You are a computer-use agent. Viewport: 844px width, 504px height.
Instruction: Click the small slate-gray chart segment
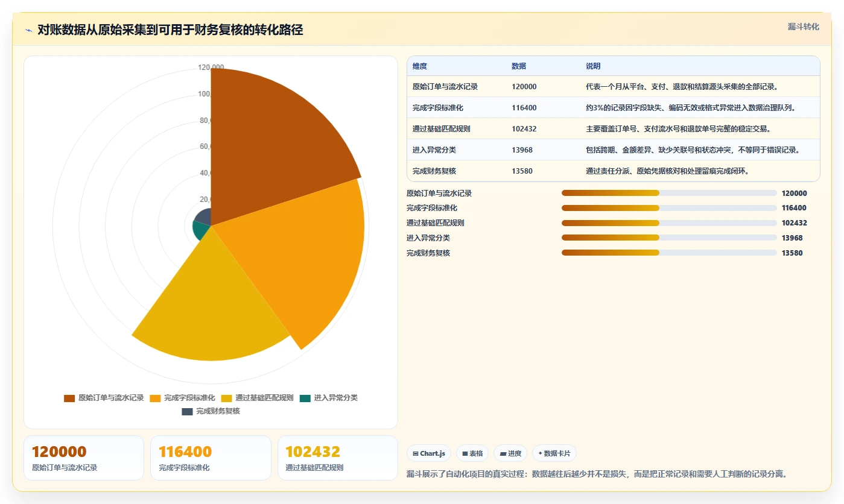pos(204,216)
